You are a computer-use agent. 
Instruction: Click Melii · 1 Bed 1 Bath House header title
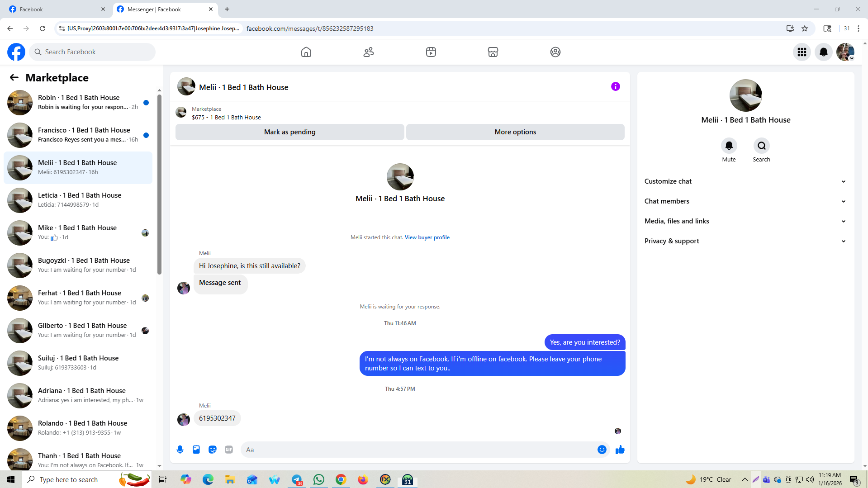(x=243, y=87)
